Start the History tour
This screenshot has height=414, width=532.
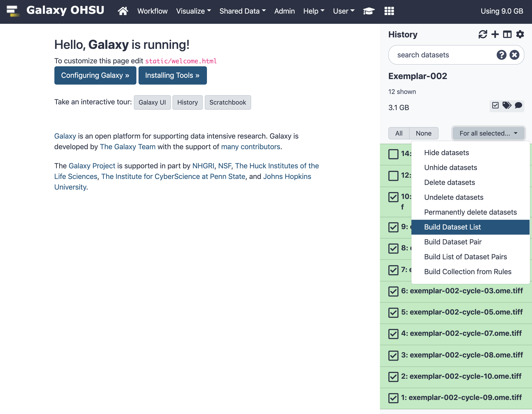pyautogui.click(x=188, y=102)
